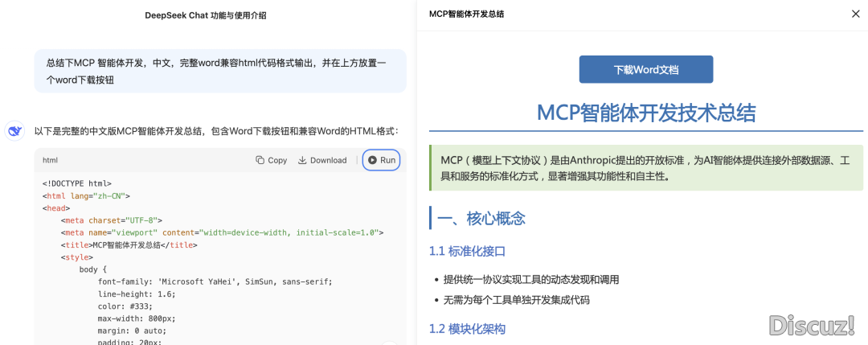Click the code line <meta charset="UTF-8">
Viewport: 868px width, 345px height.
click(111, 220)
